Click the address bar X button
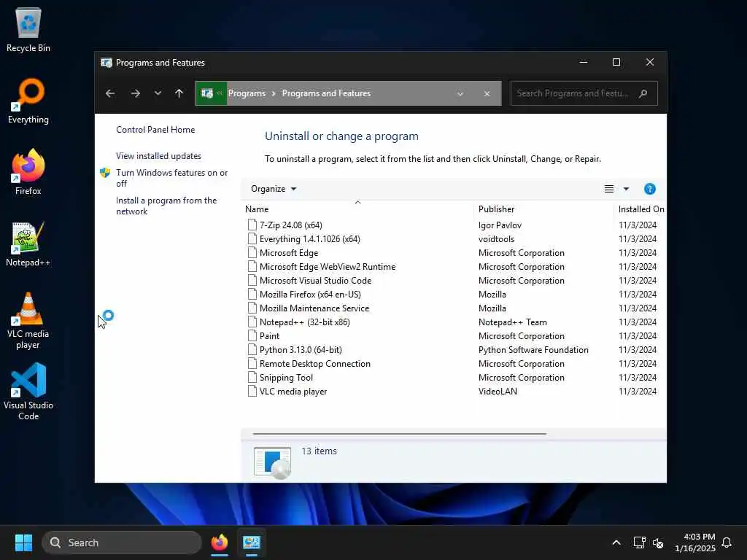Viewport: 747px width, 560px height. pos(487,94)
